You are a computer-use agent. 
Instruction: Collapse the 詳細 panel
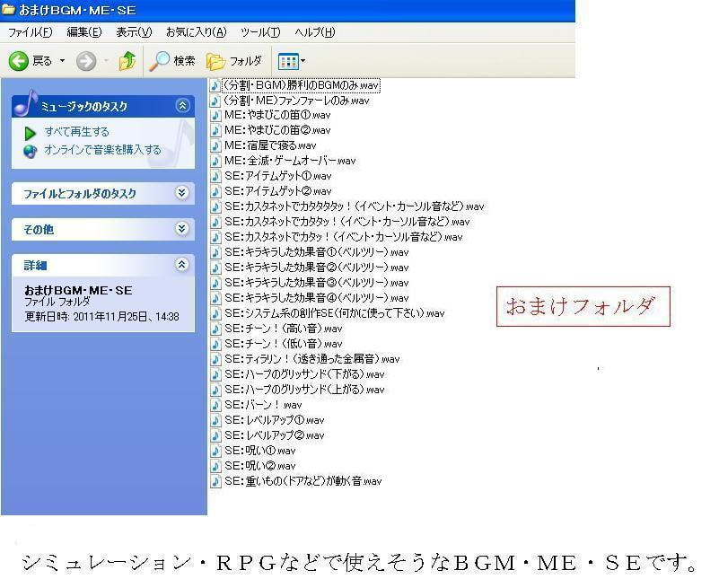pos(182,265)
